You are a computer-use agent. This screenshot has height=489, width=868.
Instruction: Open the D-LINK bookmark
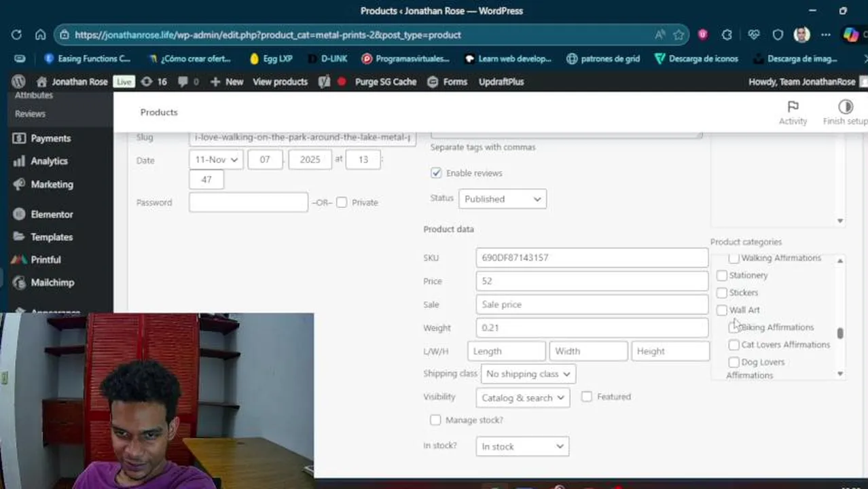click(327, 58)
